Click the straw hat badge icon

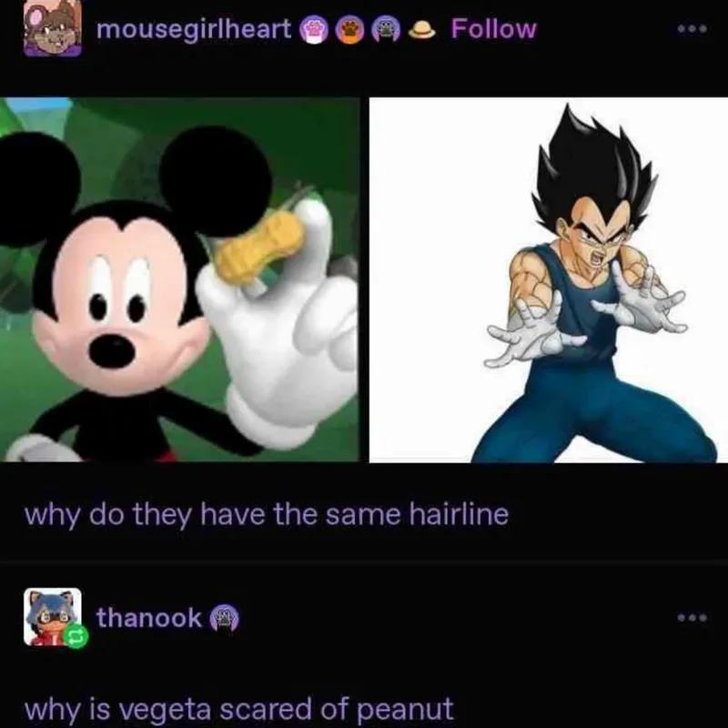pos(422,30)
